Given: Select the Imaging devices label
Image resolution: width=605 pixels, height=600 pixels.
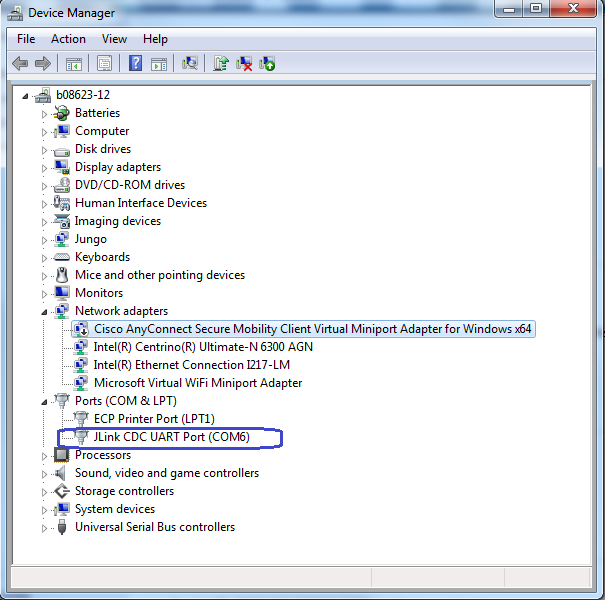Looking at the screenshot, I should (118, 221).
